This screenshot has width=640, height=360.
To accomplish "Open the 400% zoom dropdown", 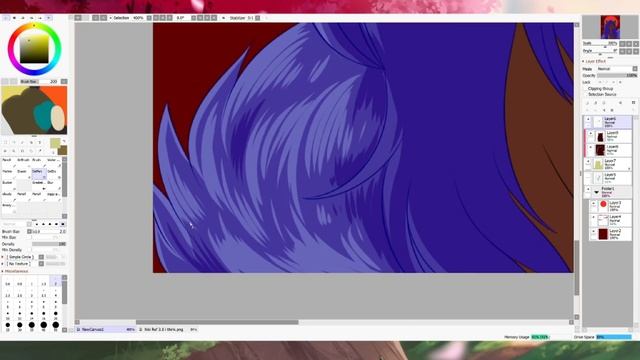I will pyautogui.click(x=149, y=18).
